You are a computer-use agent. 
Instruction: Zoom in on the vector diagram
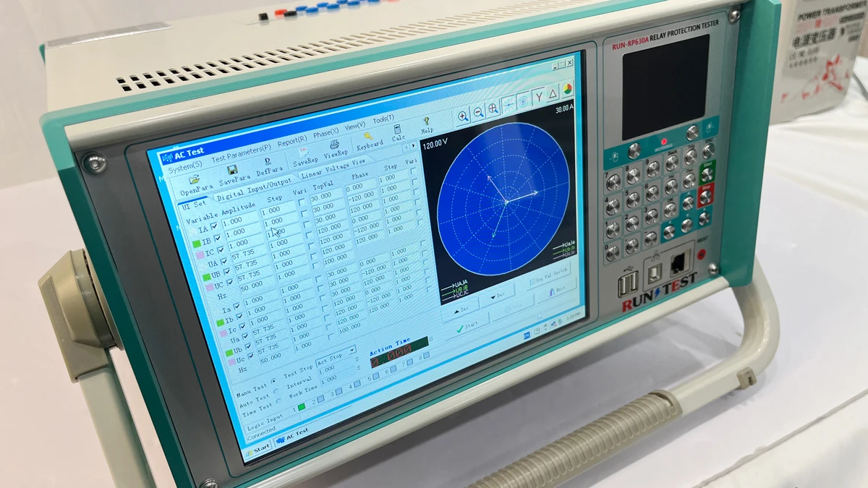point(463,116)
